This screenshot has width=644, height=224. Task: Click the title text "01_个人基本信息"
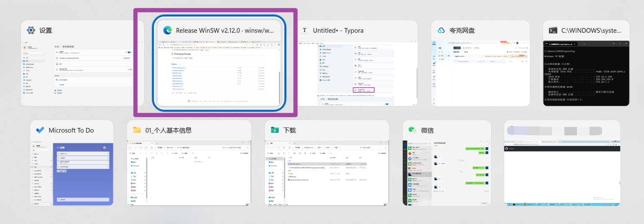[168, 130]
